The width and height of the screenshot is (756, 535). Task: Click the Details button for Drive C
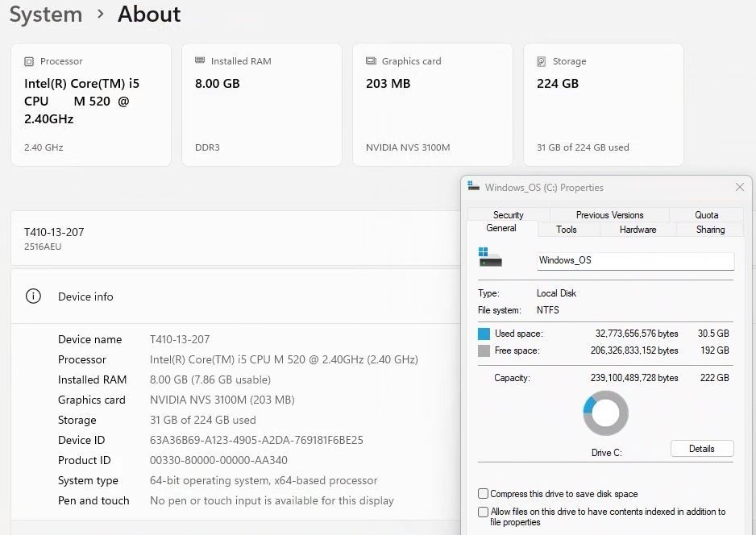[x=702, y=449]
